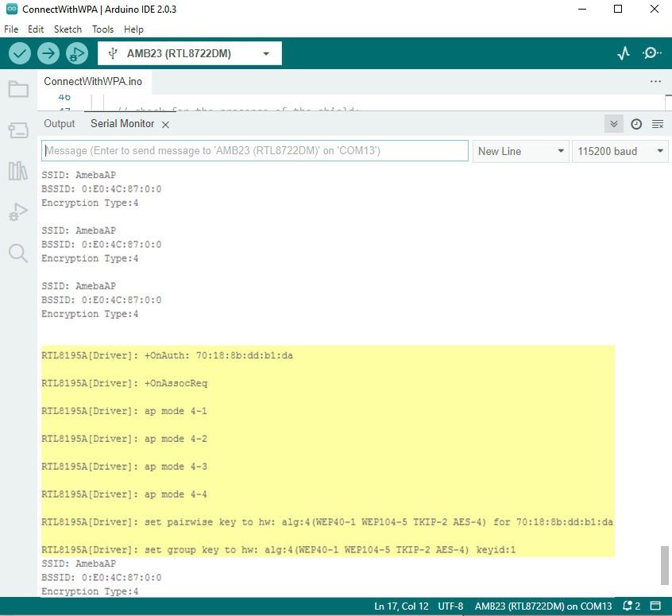The width and height of the screenshot is (672, 616).
Task: Click the +OnAssocReq driver log line
Action: point(124,383)
